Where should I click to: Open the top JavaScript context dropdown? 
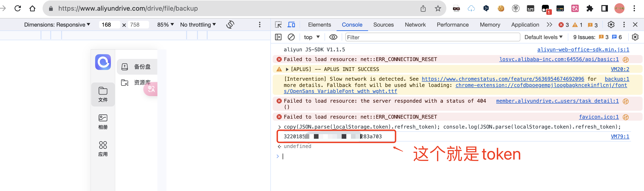[x=312, y=37]
